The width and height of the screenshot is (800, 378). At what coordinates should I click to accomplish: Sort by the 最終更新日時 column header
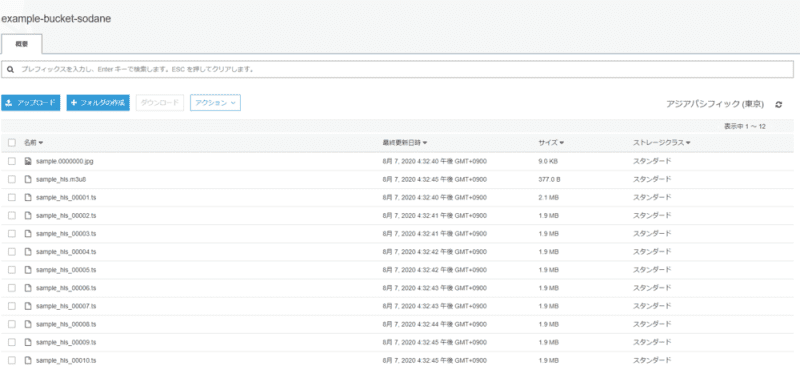point(405,143)
